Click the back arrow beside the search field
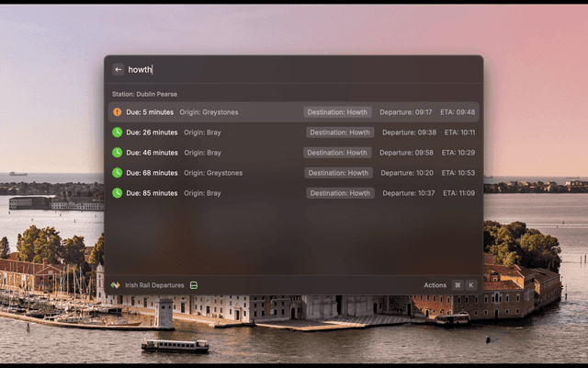 (119, 69)
